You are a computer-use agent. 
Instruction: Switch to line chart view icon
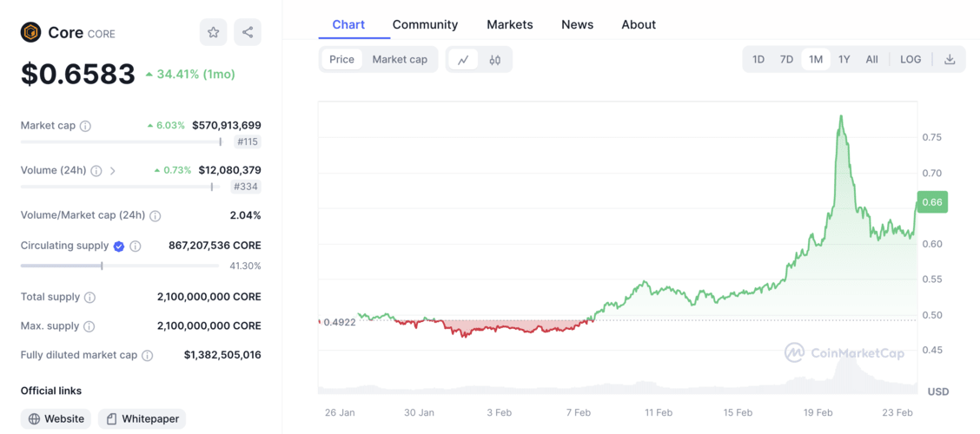[x=463, y=60]
